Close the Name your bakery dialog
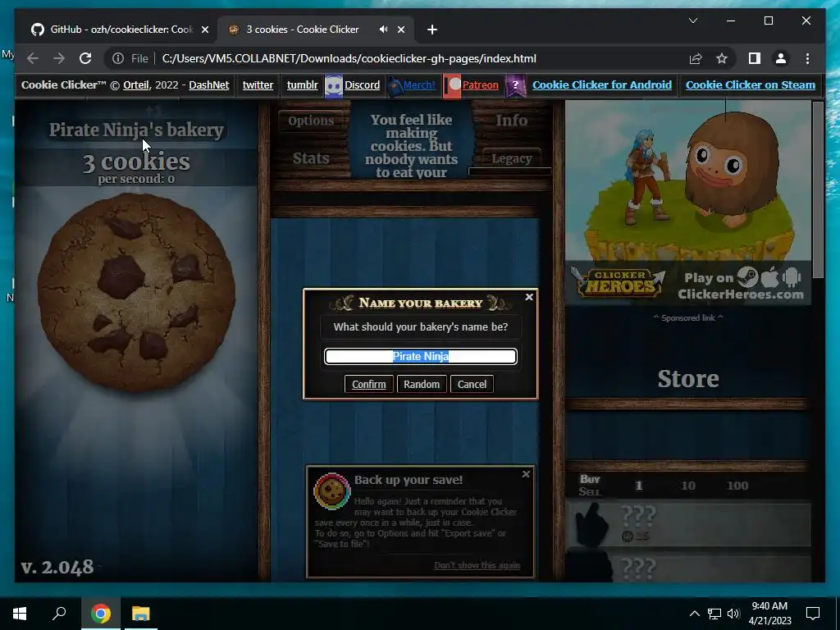This screenshot has width=840, height=630. coord(529,297)
